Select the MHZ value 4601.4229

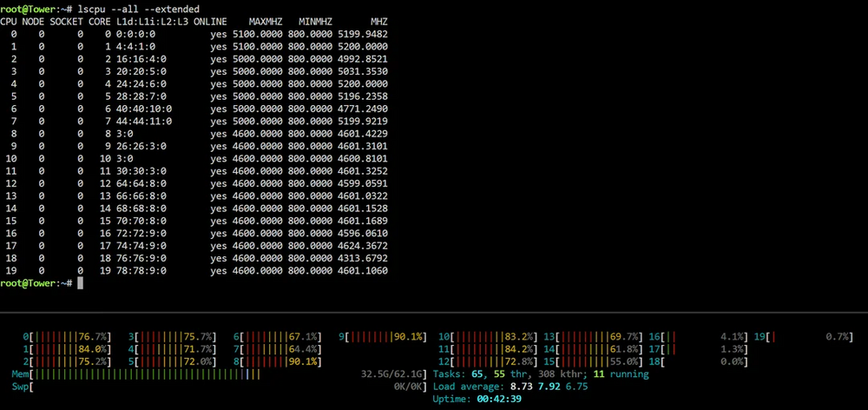tap(363, 134)
